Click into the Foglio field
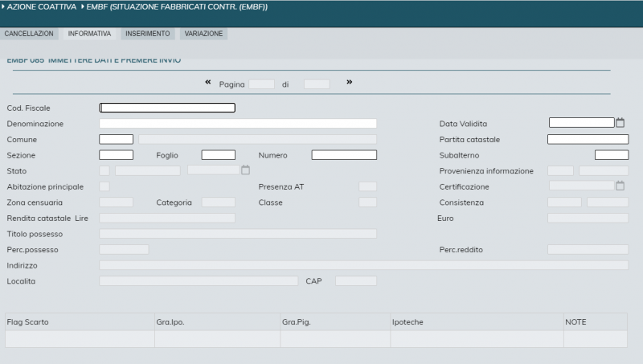The width and height of the screenshot is (643, 364). (x=218, y=155)
